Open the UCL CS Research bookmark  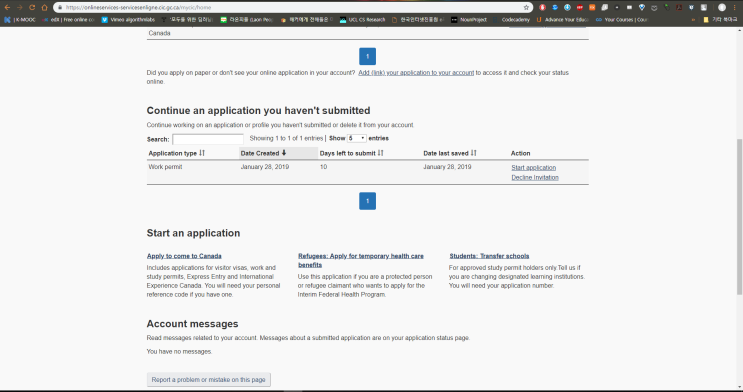pyautogui.click(x=362, y=20)
